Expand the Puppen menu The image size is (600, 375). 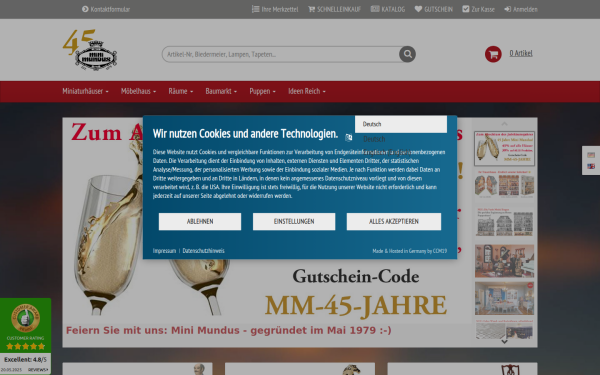click(x=262, y=91)
